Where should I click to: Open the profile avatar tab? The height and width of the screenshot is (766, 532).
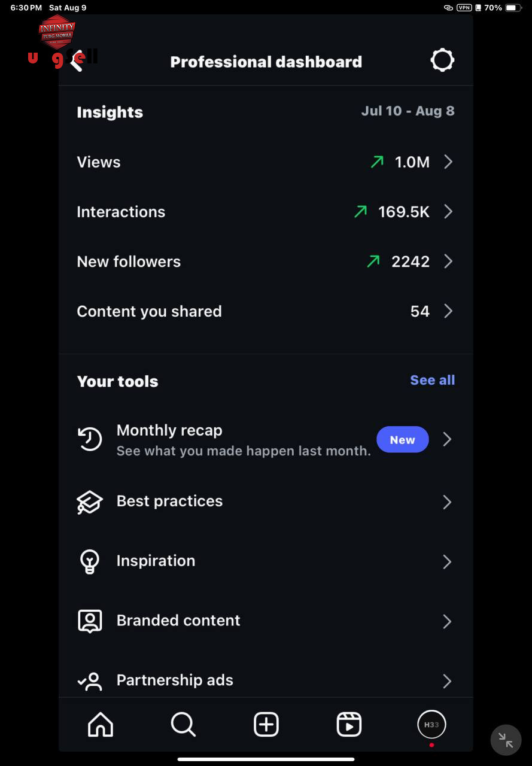(x=431, y=725)
